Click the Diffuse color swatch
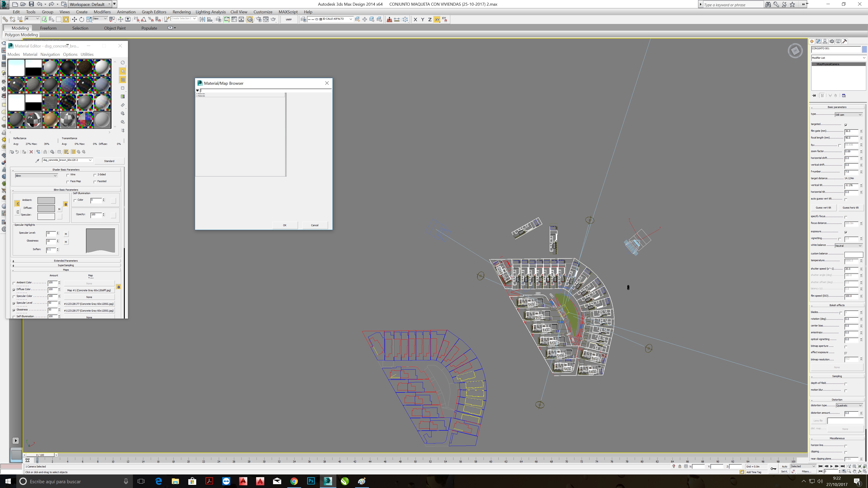Viewport: 868px width, 488px height. pyautogui.click(x=46, y=208)
